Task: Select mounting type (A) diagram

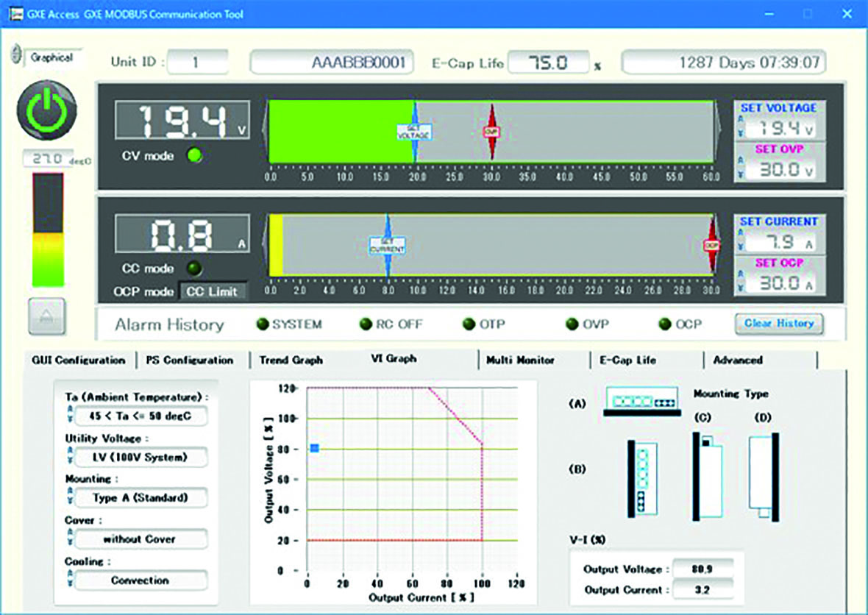Action: tap(642, 402)
